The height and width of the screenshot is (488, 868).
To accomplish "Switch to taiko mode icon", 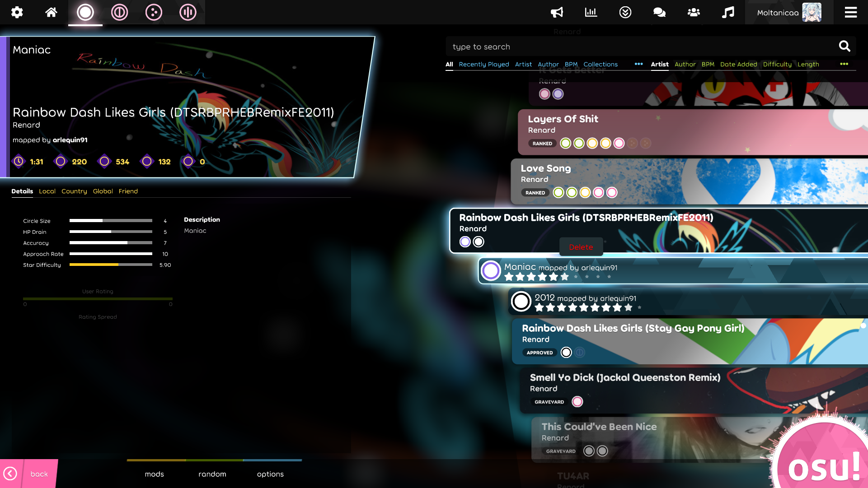I will [x=120, y=12].
